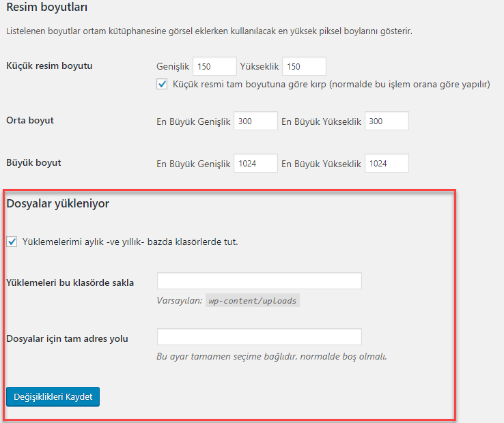Image resolution: width=504 pixels, height=423 pixels.
Task: Toggle the 'Küçük resmi tam boyutuna göre kırp' checkbox
Action: point(162,84)
